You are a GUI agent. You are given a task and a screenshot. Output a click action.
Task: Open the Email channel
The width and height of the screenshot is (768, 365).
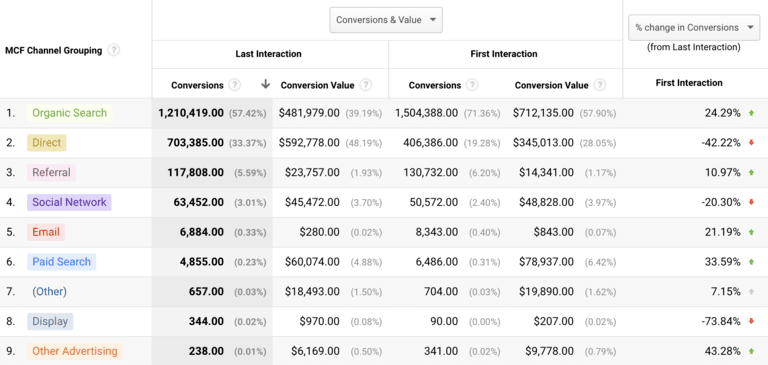(x=46, y=232)
